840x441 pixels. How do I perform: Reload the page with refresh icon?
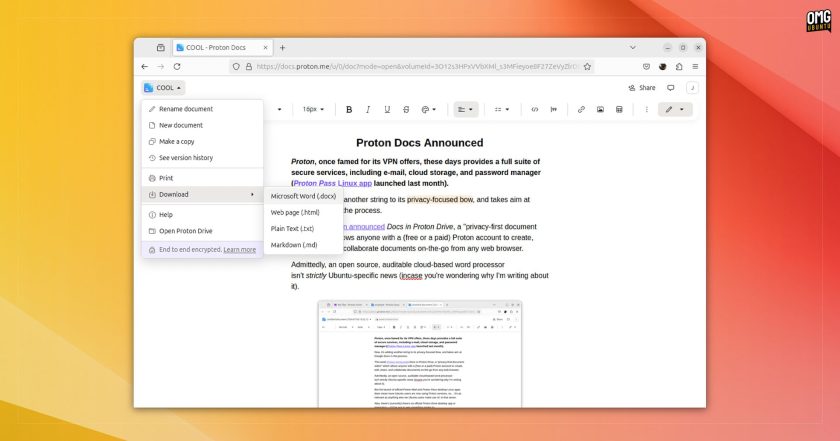[177, 66]
